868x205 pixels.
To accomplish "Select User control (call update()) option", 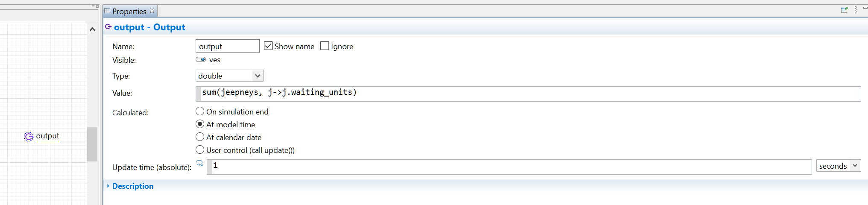I will tap(200, 149).
